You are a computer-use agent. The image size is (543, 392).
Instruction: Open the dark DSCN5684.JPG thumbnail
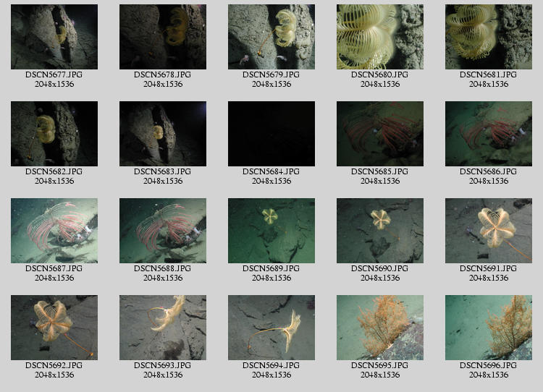click(x=271, y=134)
